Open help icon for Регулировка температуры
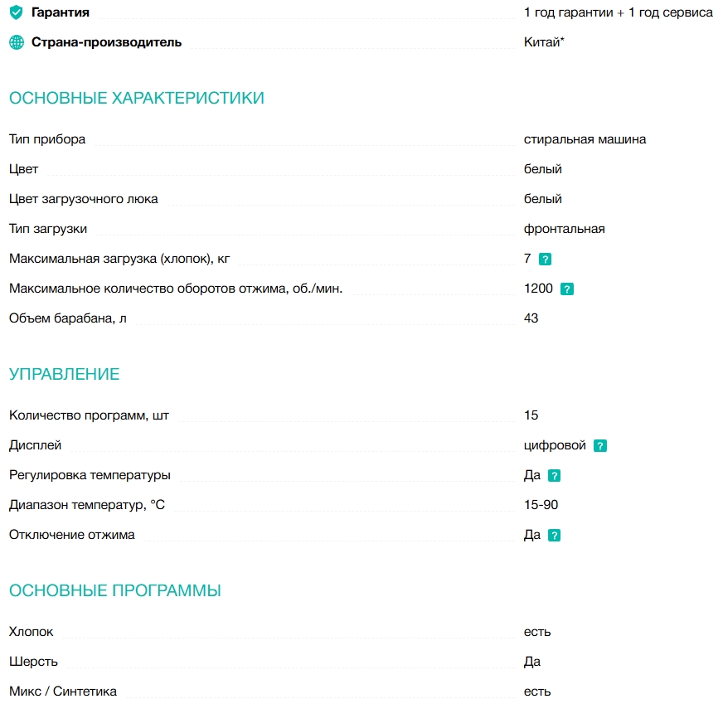The height and width of the screenshot is (728, 723). coord(555,476)
